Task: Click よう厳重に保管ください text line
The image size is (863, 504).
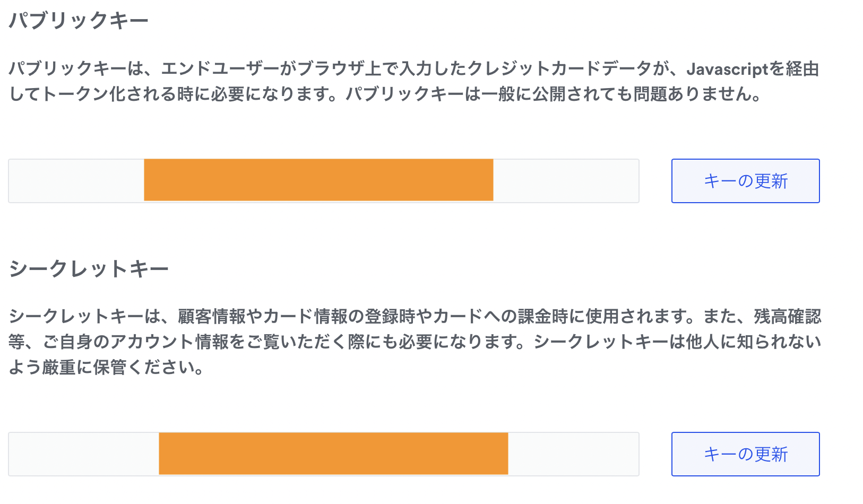Action: point(106,367)
